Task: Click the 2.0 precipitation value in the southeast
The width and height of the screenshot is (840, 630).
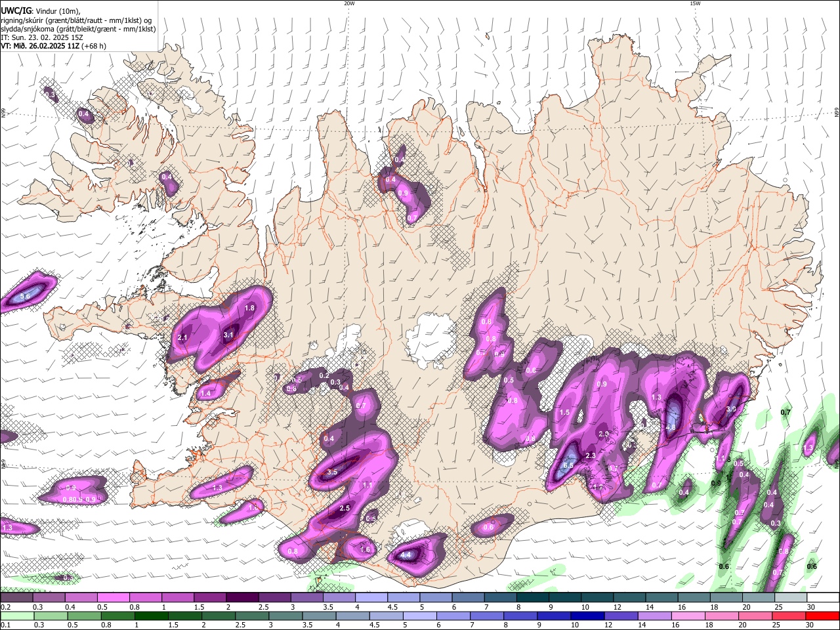Action: [604, 434]
